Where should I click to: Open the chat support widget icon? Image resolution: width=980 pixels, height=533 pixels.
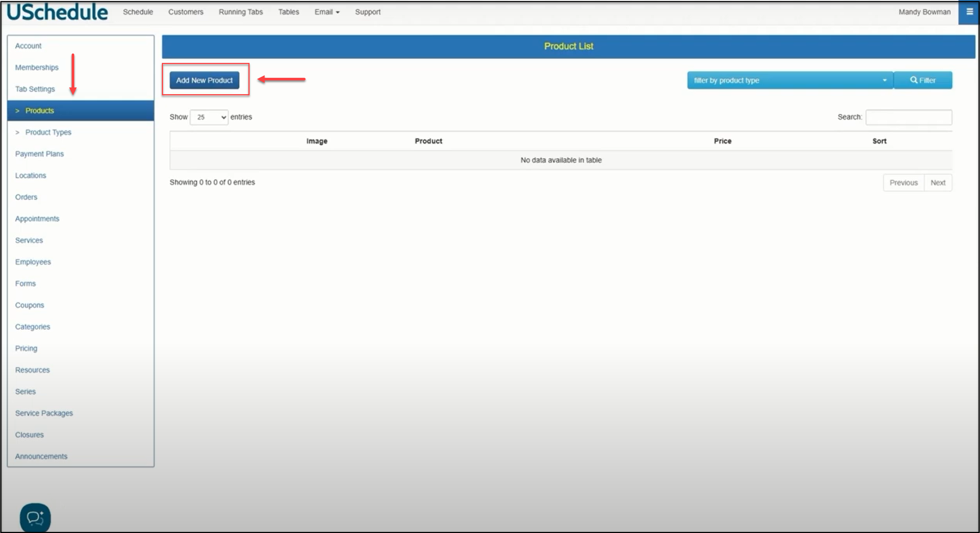pyautogui.click(x=35, y=518)
